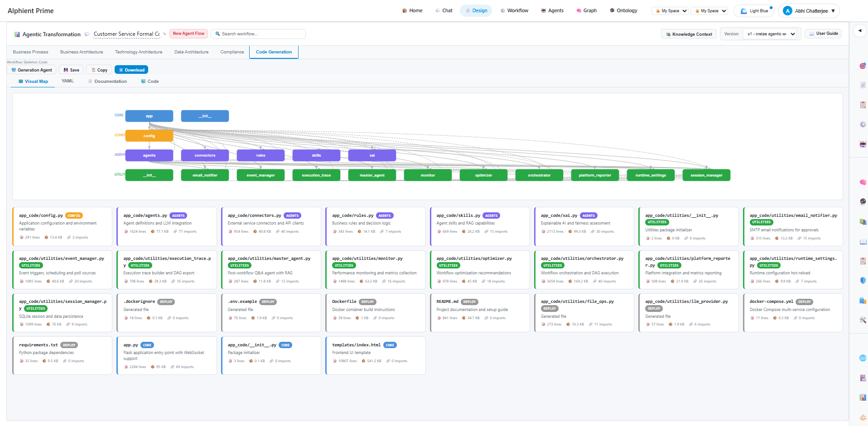
Task: Select the orchestrator node in visual map
Action: click(539, 175)
